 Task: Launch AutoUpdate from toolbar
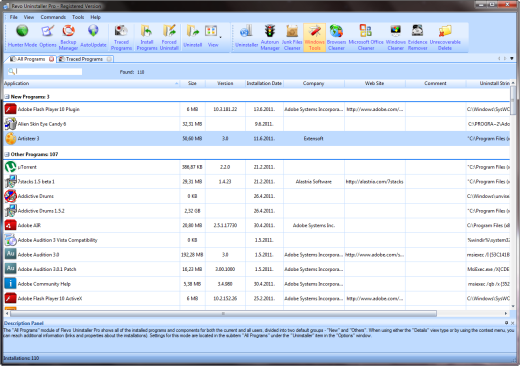coord(93,37)
